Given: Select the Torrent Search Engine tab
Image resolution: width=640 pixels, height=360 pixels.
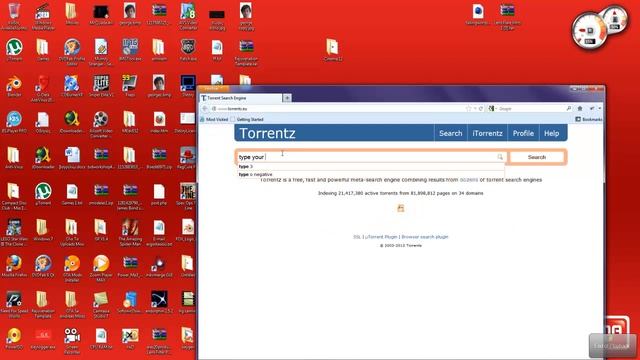Looking at the screenshot, I should (x=241, y=98).
